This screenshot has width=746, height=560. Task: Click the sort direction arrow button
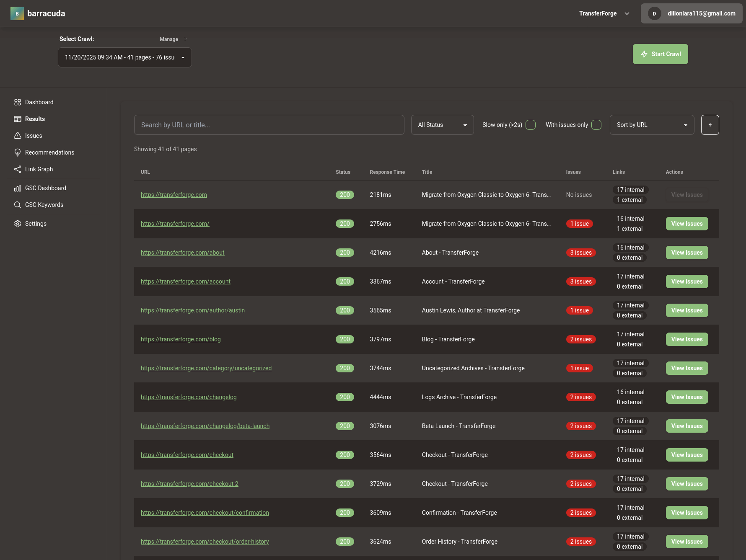click(710, 124)
